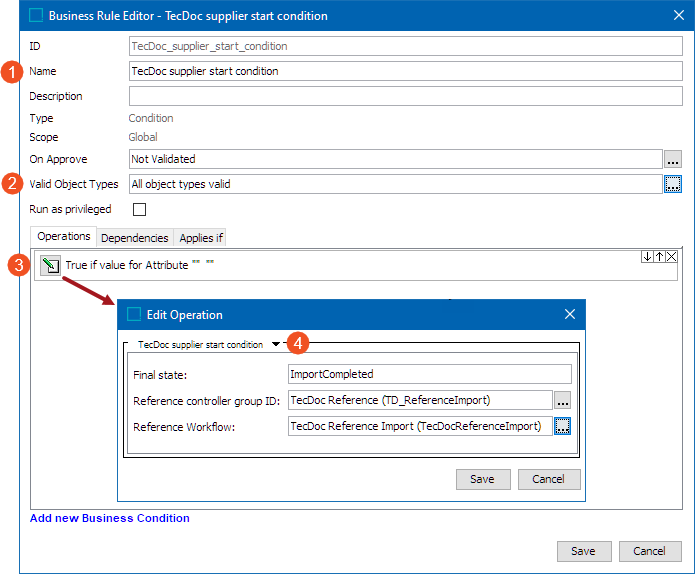Click the Valid Object Types value field
The height and width of the screenshot is (574, 695).
point(396,184)
